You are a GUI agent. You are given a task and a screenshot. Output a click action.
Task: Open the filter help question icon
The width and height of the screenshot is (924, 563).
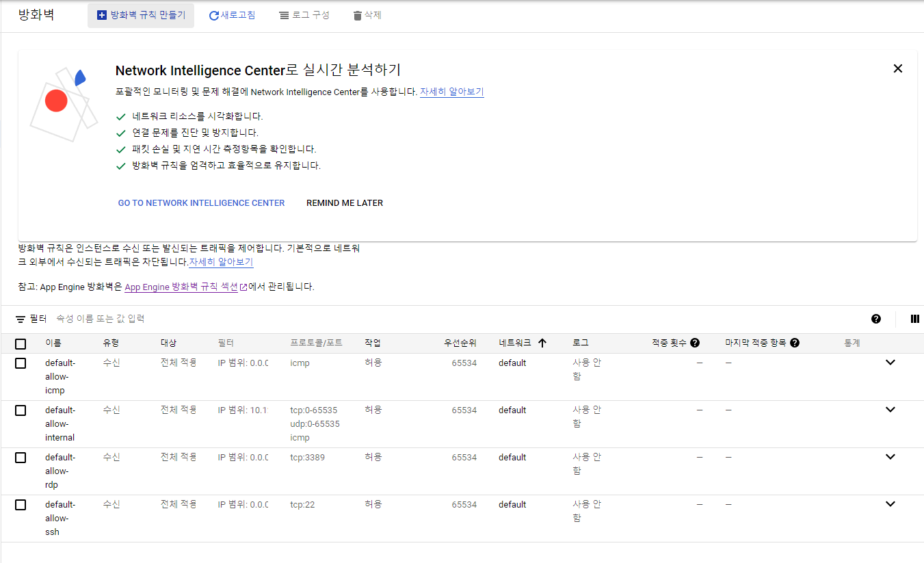pos(876,319)
